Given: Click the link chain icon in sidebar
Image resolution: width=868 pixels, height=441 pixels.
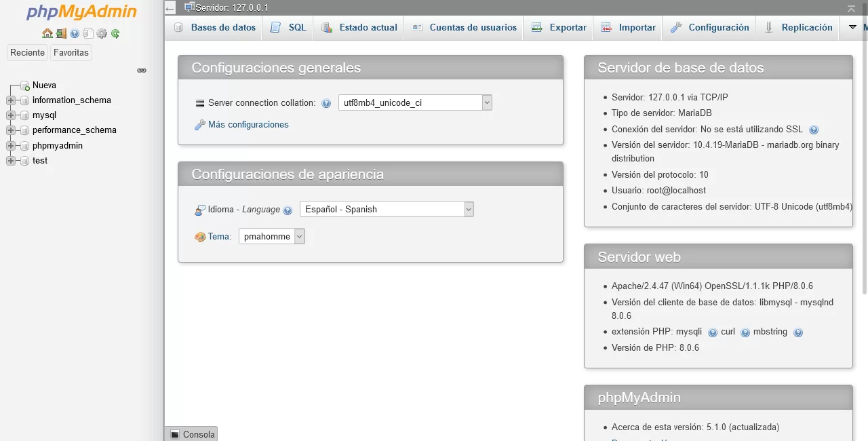Looking at the screenshot, I should point(142,70).
